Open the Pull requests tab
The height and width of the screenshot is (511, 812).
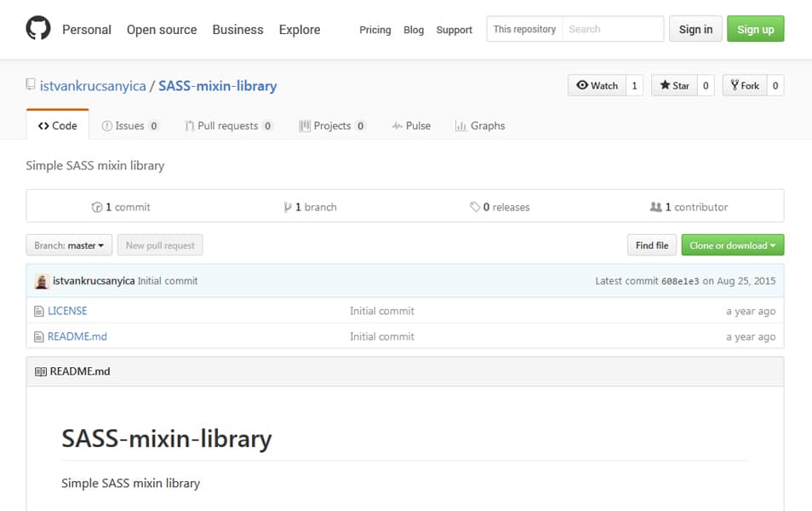pos(229,126)
